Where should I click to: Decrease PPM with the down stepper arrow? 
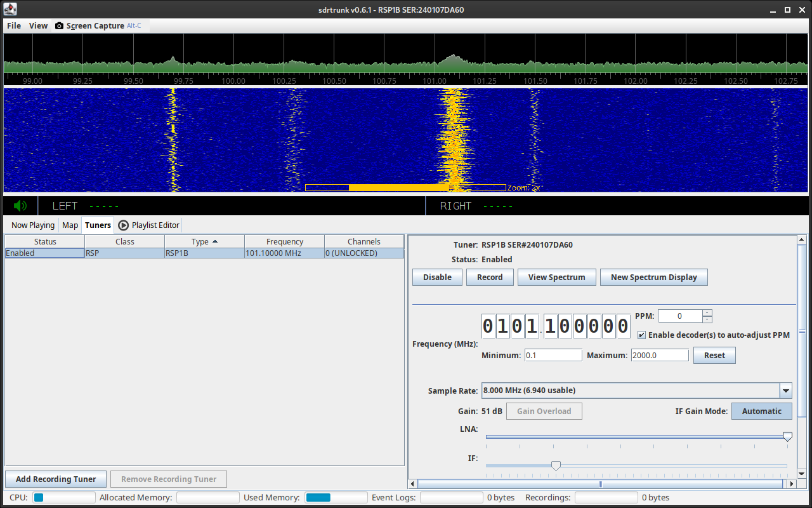[707, 319]
